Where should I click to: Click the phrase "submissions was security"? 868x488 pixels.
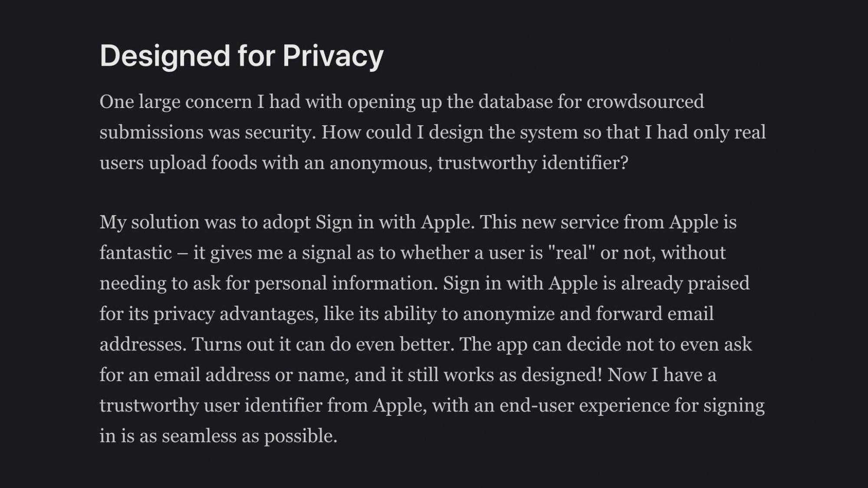click(206, 133)
